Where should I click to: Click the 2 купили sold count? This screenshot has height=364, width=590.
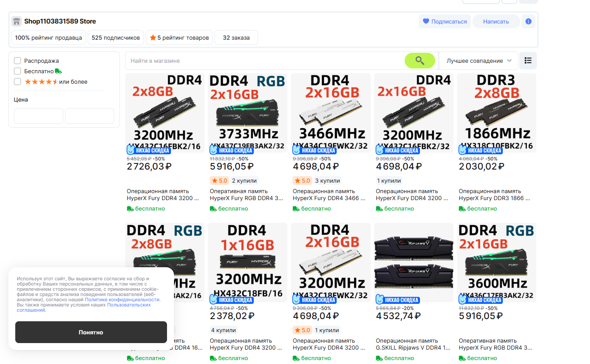click(x=244, y=180)
